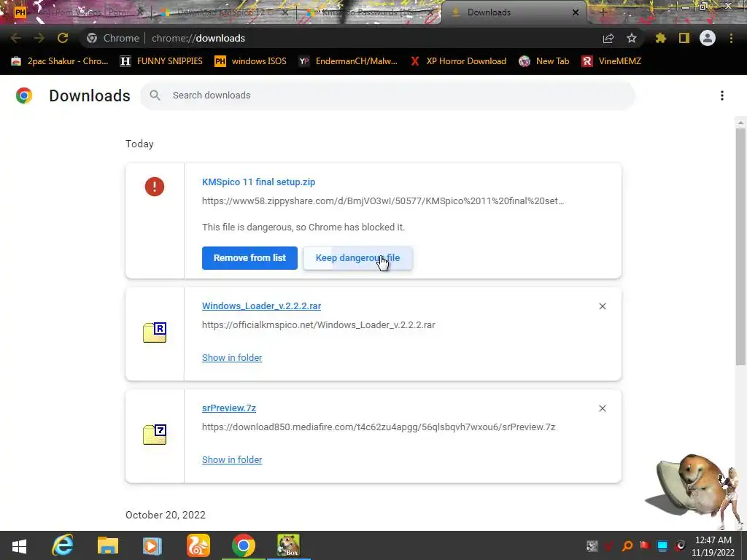This screenshot has height=560, width=747.
Task: Click the Chrome logo beside Downloads heading
Action: [x=24, y=96]
